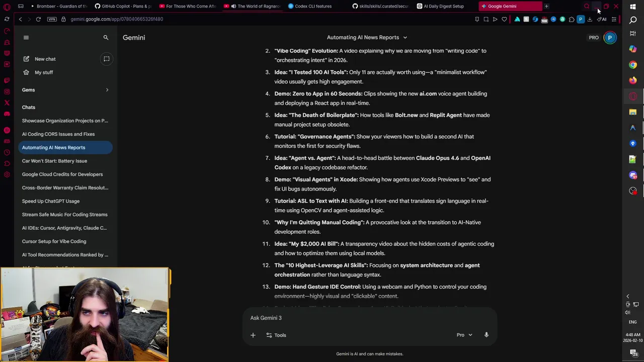Click the plus icon to add files
Screen dimensions: 644x362
pyautogui.click(x=253, y=335)
